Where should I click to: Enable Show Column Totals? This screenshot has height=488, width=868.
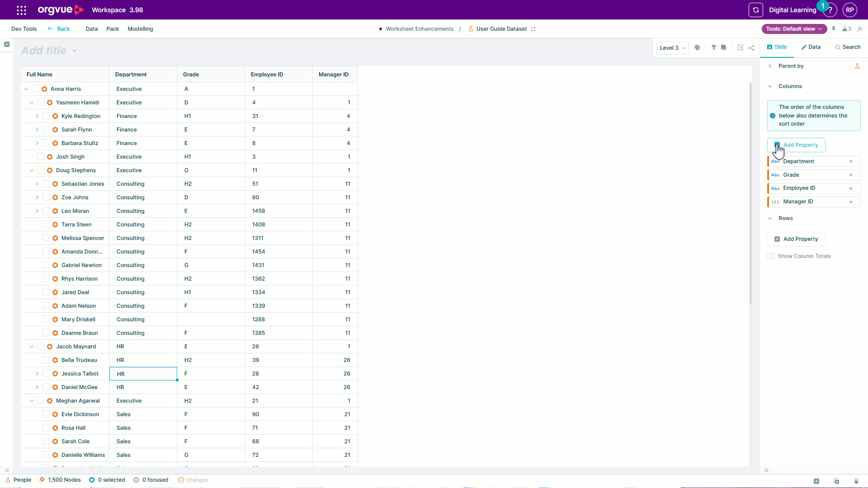(x=771, y=256)
